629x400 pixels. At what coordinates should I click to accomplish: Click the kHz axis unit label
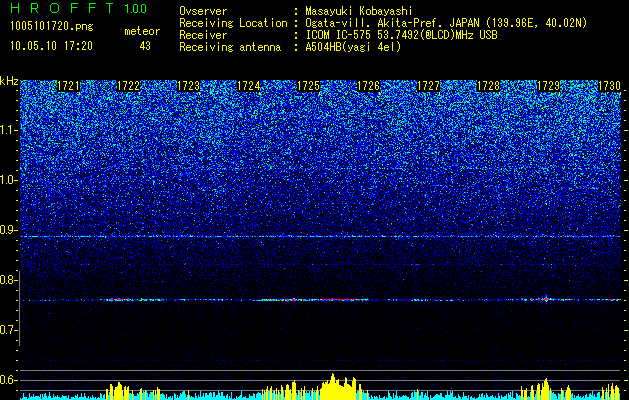9,81
